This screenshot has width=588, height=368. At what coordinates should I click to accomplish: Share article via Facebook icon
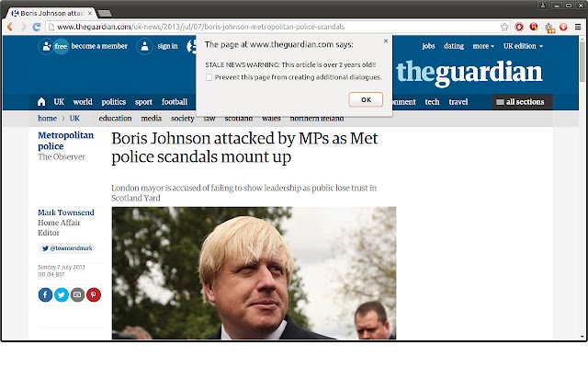pos(45,294)
